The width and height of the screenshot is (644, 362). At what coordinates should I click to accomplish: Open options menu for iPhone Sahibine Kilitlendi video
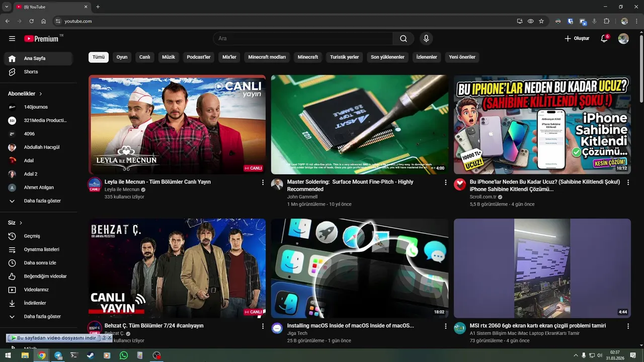628,183
